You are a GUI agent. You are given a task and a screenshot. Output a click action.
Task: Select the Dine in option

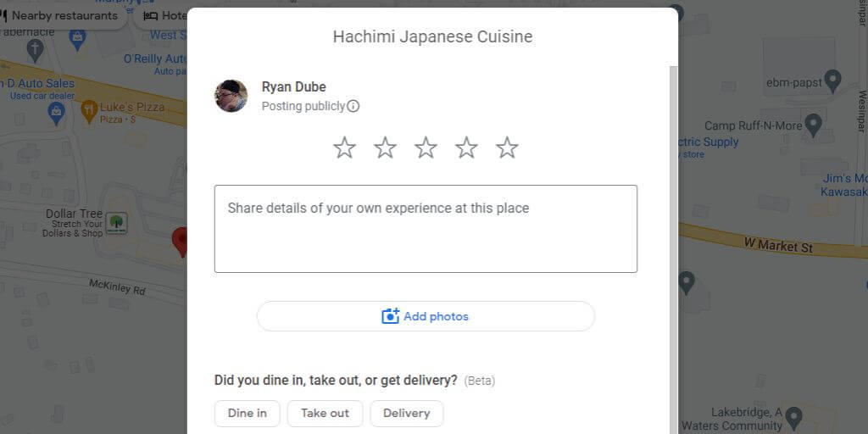(x=247, y=414)
